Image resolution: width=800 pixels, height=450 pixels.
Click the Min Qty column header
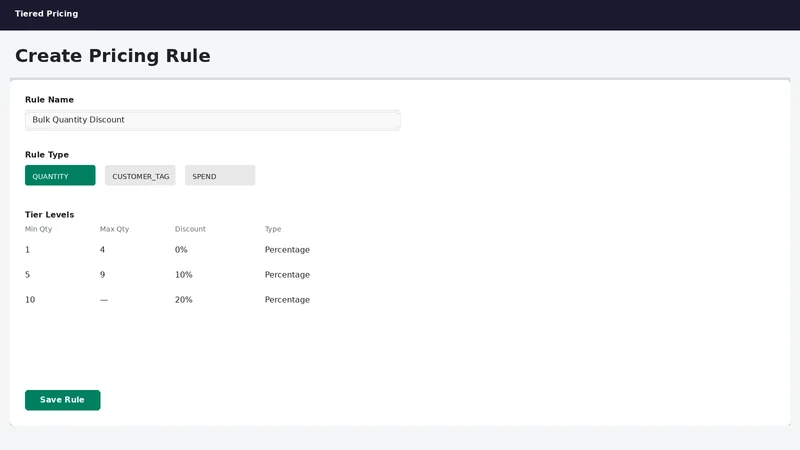click(x=39, y=229)
